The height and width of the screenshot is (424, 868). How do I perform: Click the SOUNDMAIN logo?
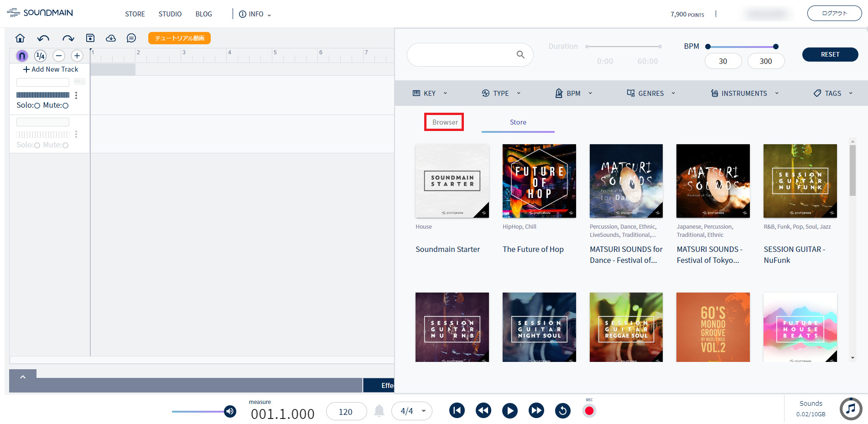click(x=40, y=13)
